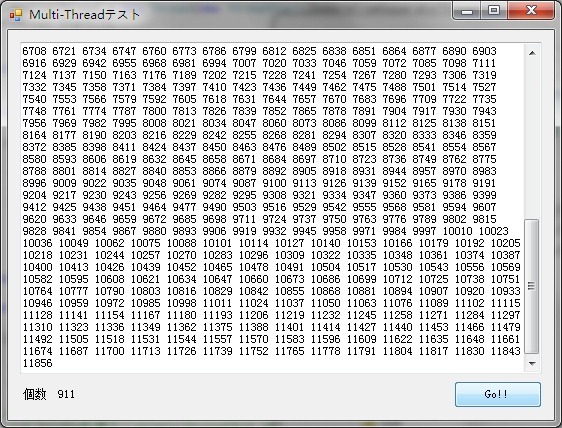
Task: Maximize the Multi-Thread window
Action: pyautogui.click(x=494, y=11)
